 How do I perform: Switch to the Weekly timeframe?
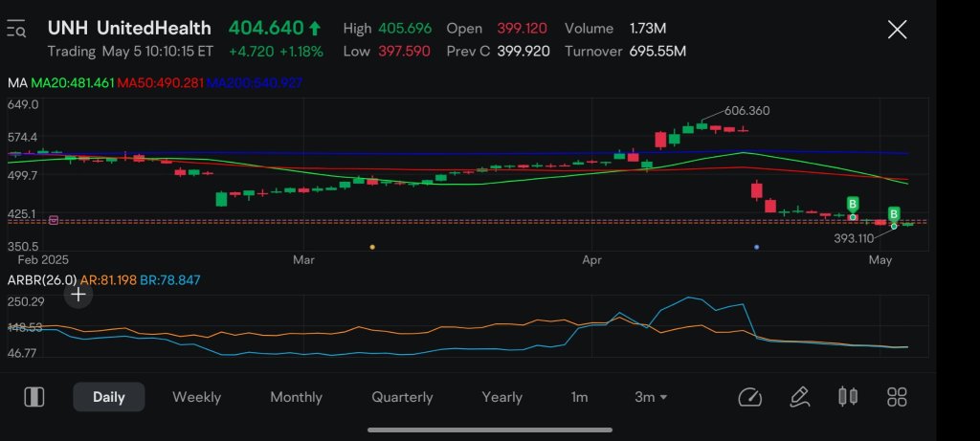point(196,397)
